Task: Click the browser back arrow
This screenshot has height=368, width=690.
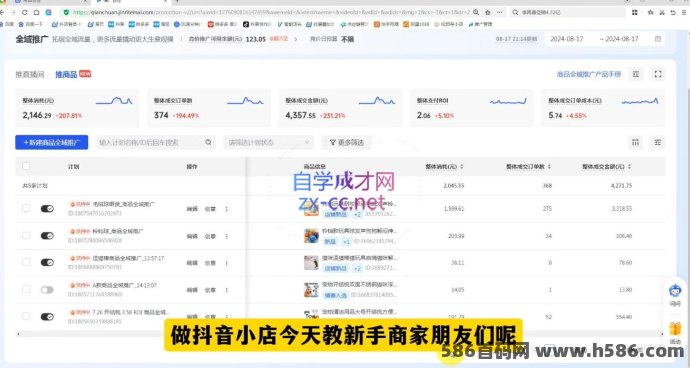Action: 2,13
